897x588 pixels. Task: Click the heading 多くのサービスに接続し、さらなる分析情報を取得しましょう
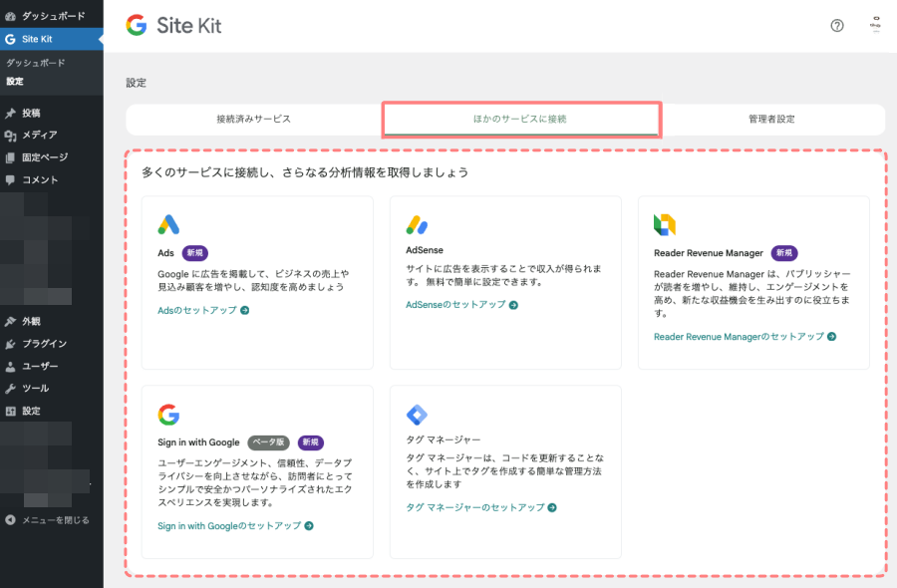tap(305, 172)
